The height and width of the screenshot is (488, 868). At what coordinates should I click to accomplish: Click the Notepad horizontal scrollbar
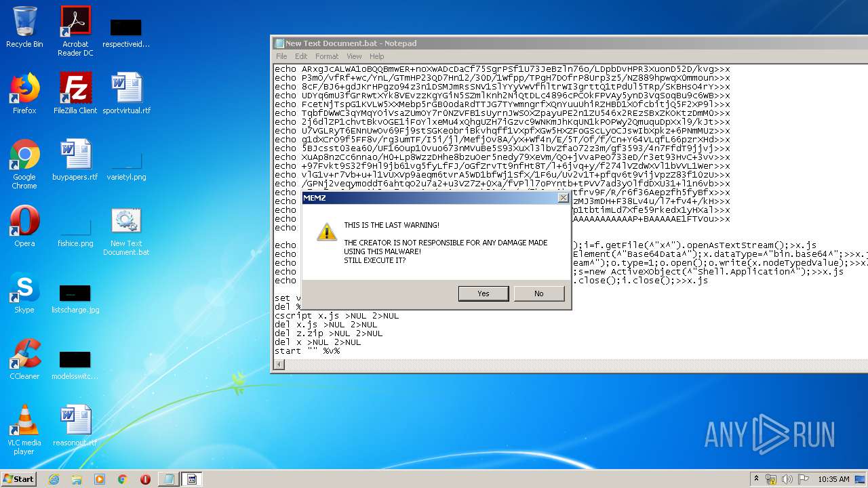click(x=570, y=365)
